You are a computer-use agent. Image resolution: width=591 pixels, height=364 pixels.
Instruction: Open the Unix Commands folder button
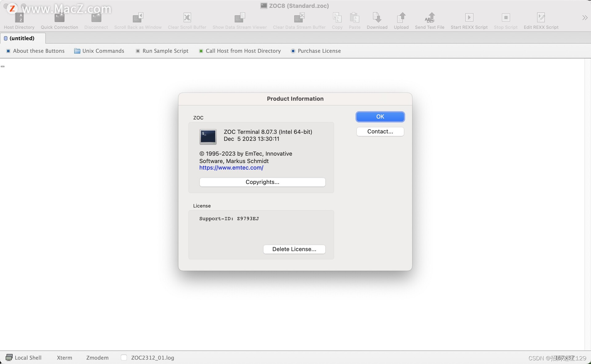click(x=99, y=51)
